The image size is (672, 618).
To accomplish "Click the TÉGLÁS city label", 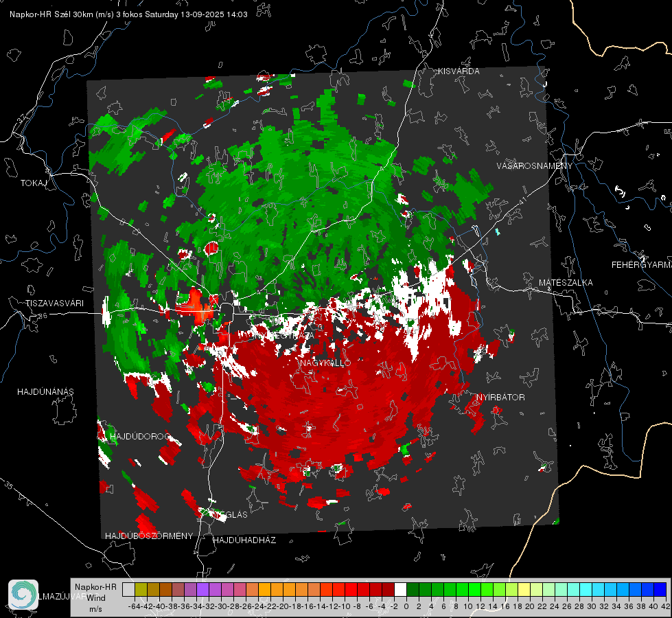I will tap(230, 514).
